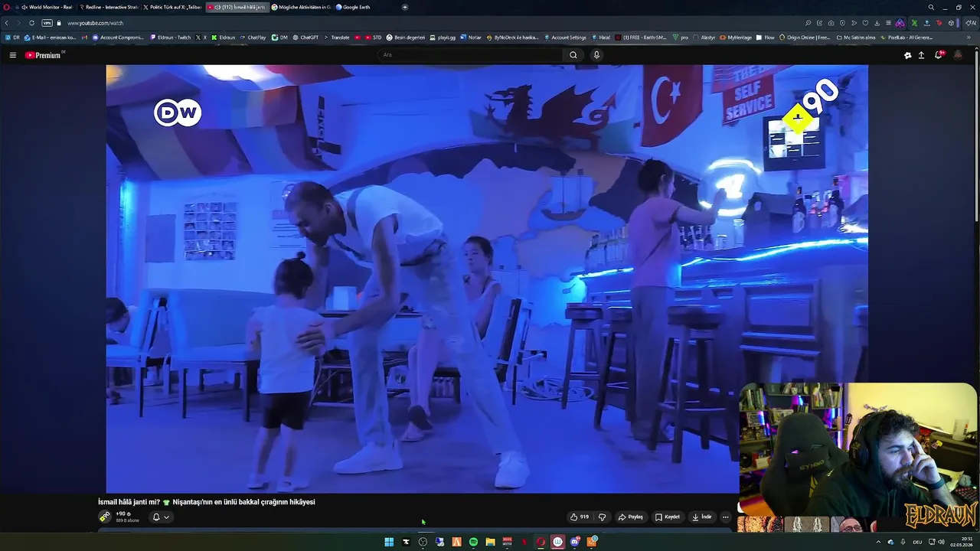Click the Paylaş share button
980x551 pixels.
click(x=631, y=517)
